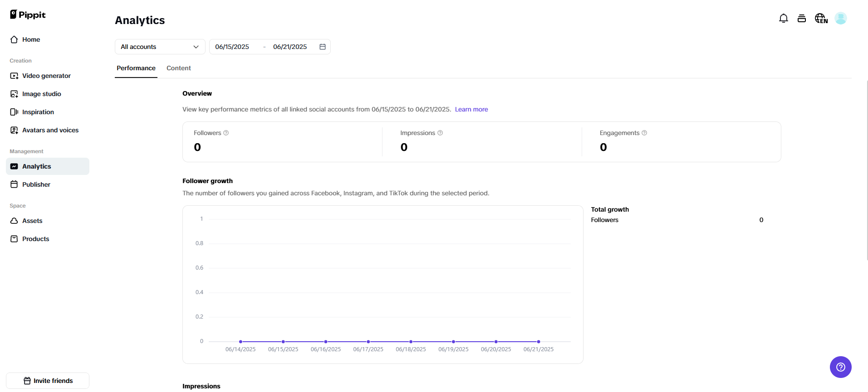This screenshot has width=868, height=392.
Task: Go to Home menu label
Action: 31,39
